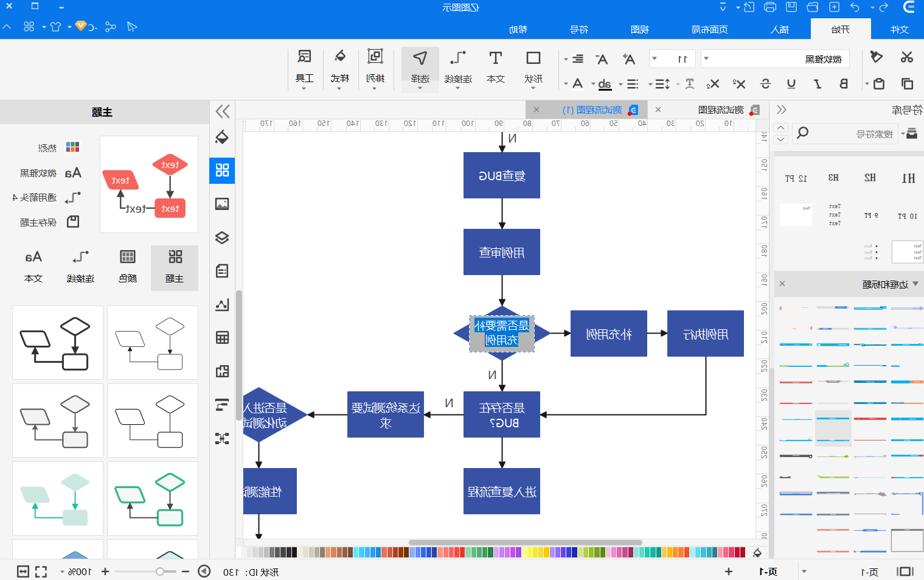This screenshot has height=580, width=924.
Task: Click the Paste clipboard icon
Action: pyautogui.click(x=878, y=83)
